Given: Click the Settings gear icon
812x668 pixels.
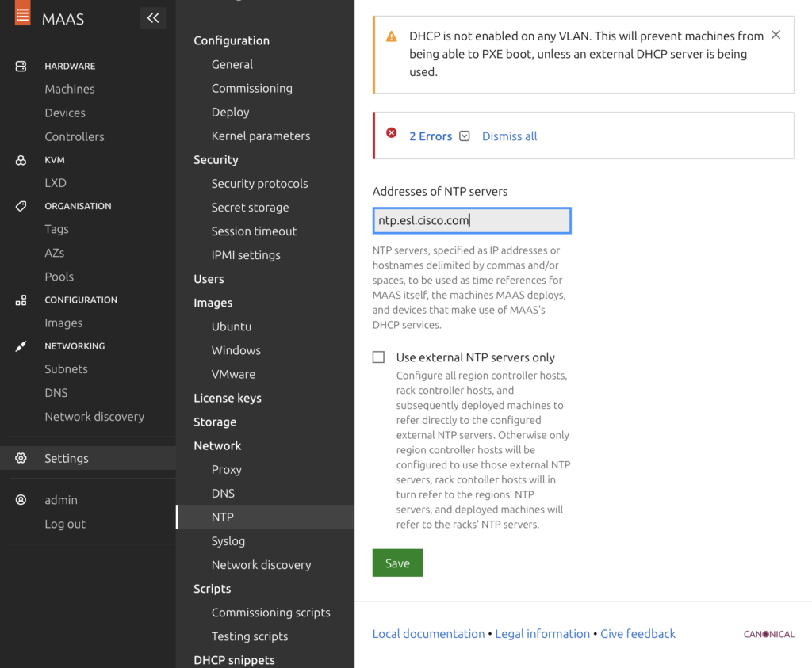Looking at the screenshot, I should pyautogui.click(x=21, y=458).
